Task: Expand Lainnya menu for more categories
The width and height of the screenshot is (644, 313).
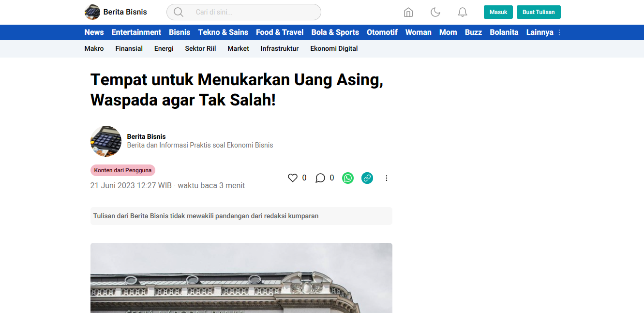Action: [x=539, y=32]
